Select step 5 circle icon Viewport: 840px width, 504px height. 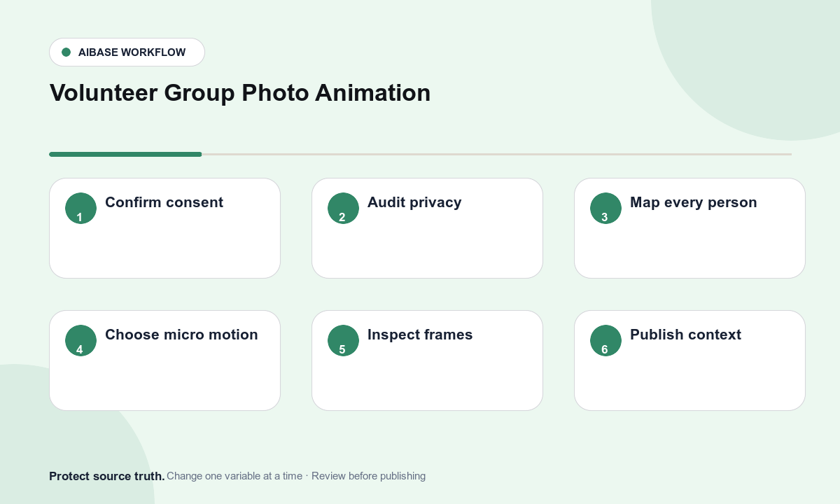343,341
